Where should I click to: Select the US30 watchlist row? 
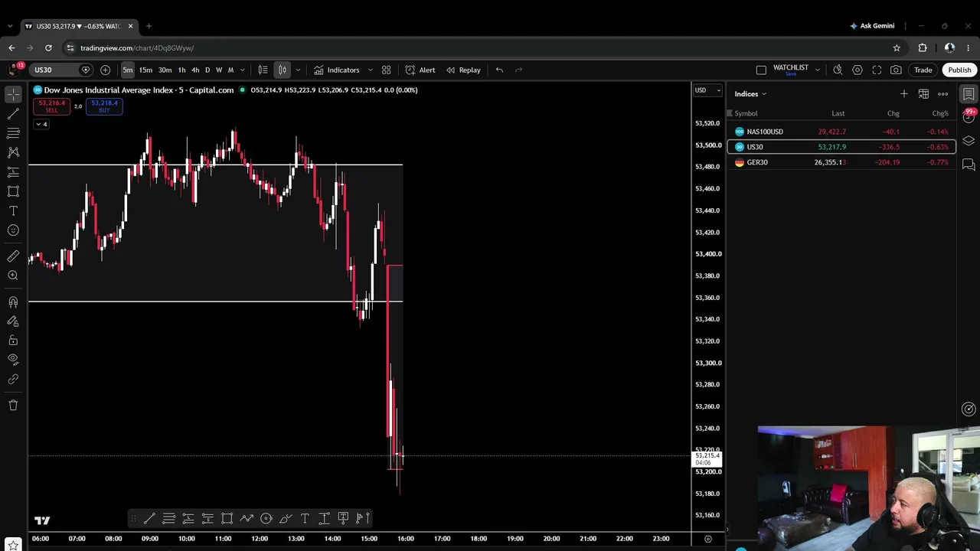point(841,147)
